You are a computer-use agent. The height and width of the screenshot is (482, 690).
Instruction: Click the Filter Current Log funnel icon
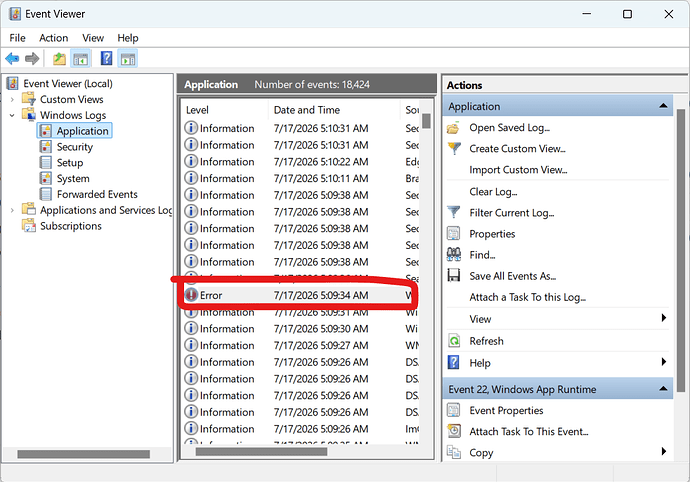point(454,213)
